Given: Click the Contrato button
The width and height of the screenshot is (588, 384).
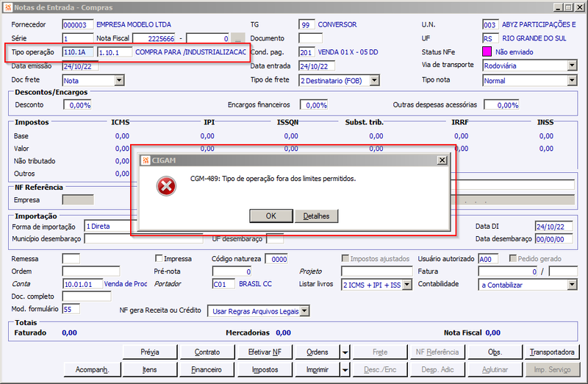Looking at the screenshot, I should (x=207, y=352).
